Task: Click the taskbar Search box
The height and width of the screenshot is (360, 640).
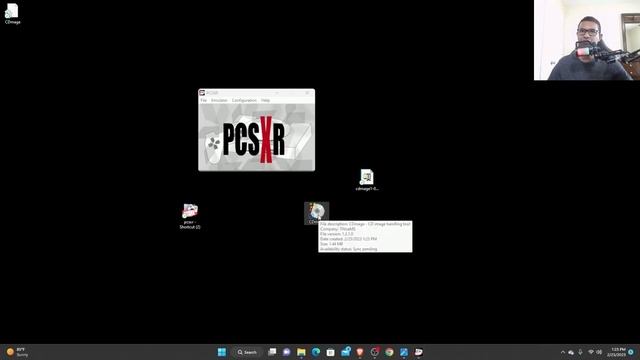Action: (247, 352)
